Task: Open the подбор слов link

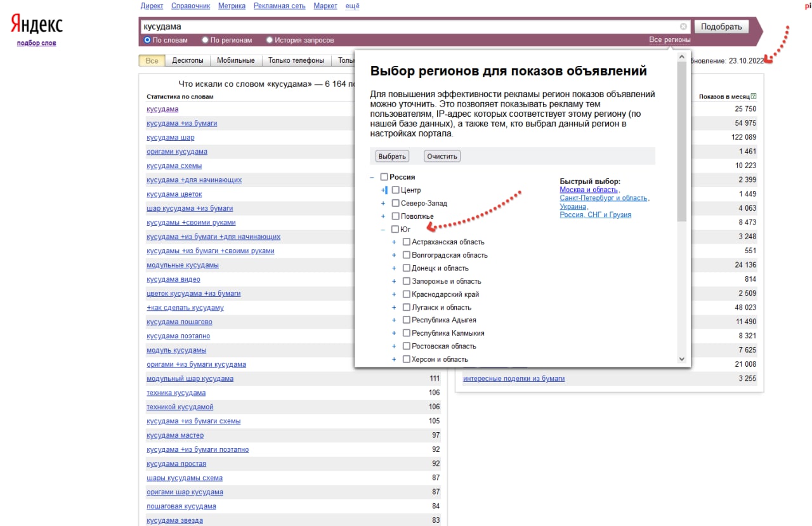Action: click(36, 43)
